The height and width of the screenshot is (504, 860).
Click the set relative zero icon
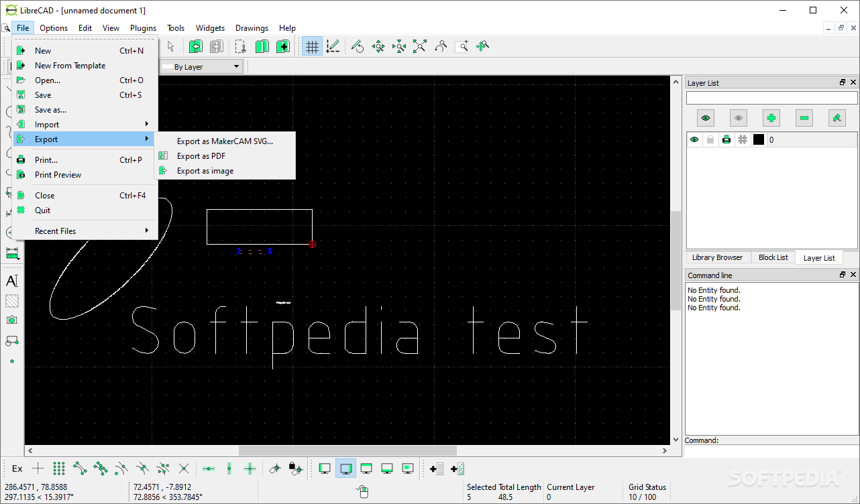[274, 468]
